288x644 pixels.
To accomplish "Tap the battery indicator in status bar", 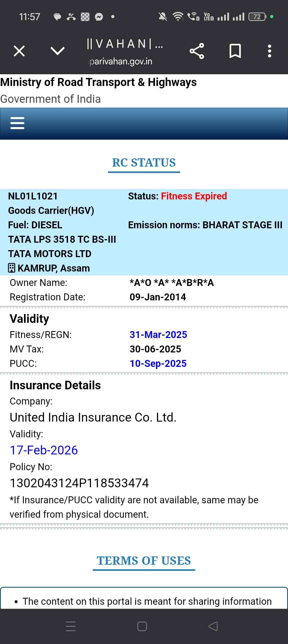I will click(x=257, y=17).
